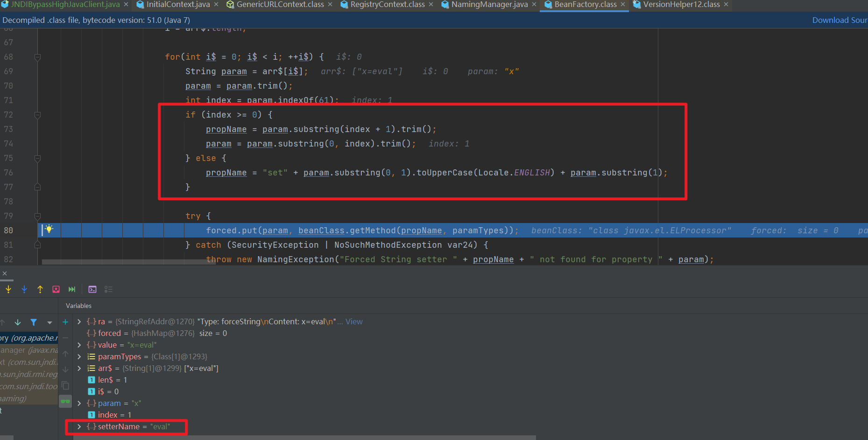This screenshot has height=440, width=868.
Task: Click the pink Drop Frame icon
Action: 56,289
